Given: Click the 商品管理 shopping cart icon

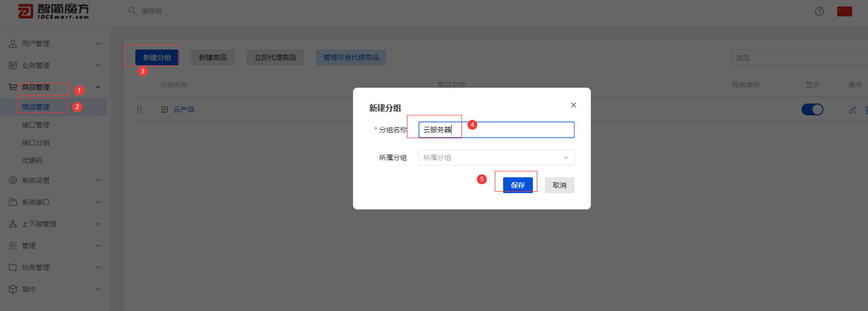Looking at the screenshot, I should click(x=13, y=87).
